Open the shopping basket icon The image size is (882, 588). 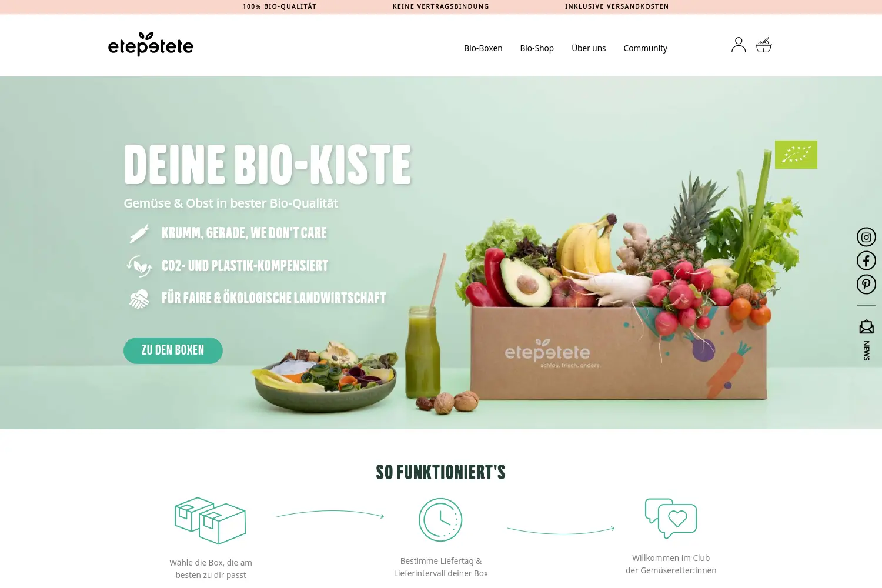pyautogui.click(x=764, y=45)
